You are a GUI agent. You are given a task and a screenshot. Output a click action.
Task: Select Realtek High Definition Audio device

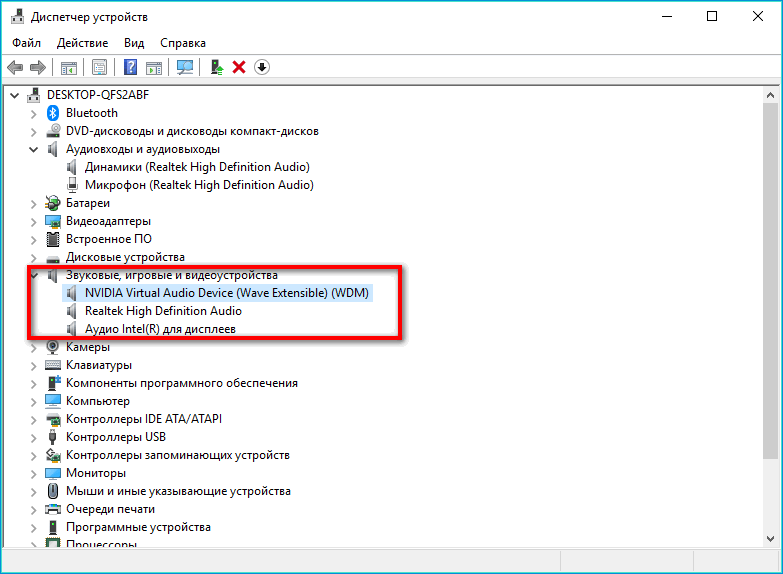pyautogui.click(x=163, y=311)
